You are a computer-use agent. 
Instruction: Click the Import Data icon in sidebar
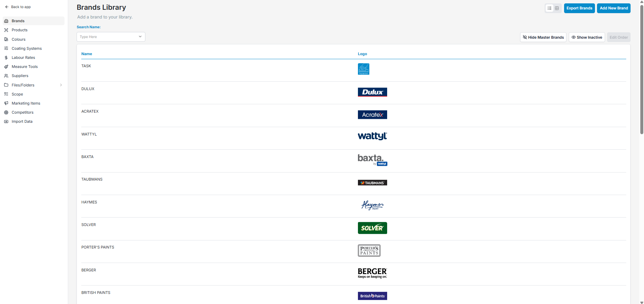[x=6, y=121]
